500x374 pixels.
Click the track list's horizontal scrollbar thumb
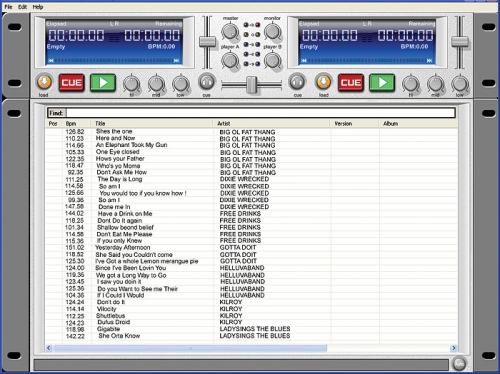pos(191,348)
